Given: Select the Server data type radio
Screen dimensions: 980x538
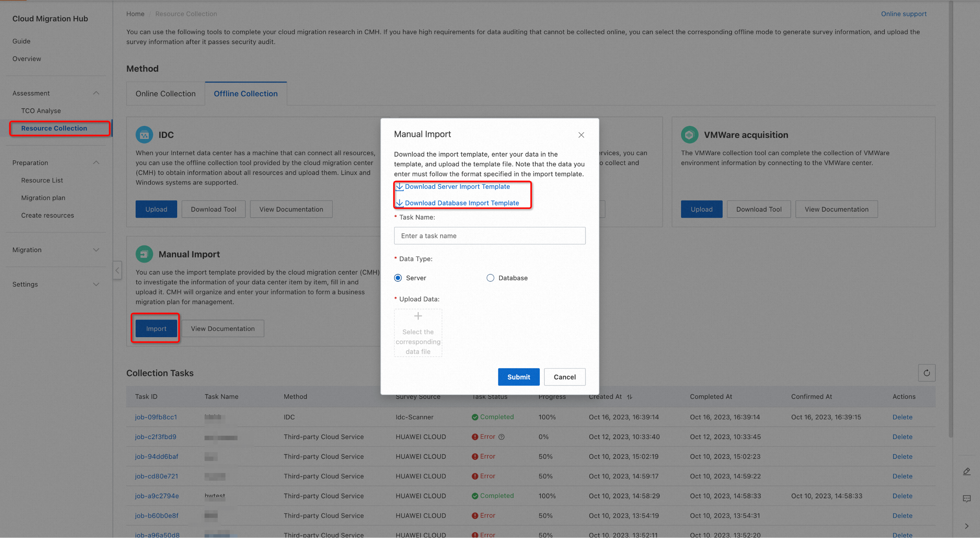Looking at the screenshot, I should pos(398,278).
